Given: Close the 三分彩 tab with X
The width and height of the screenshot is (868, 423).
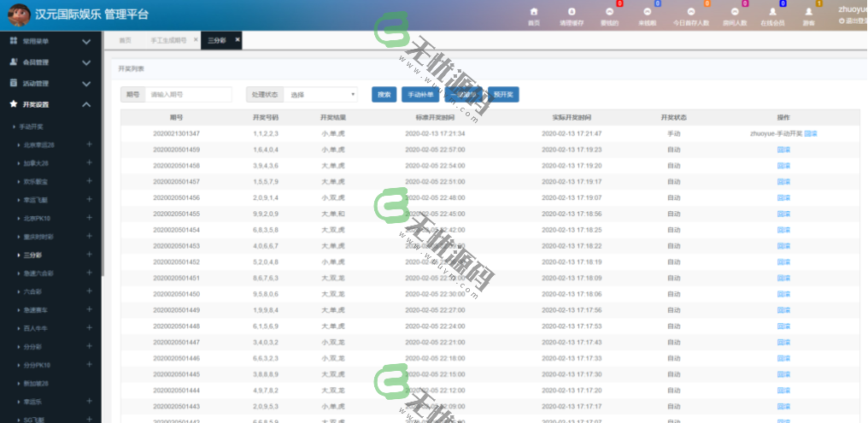Looking at the screenshot, I should click(x=238, y=39).
